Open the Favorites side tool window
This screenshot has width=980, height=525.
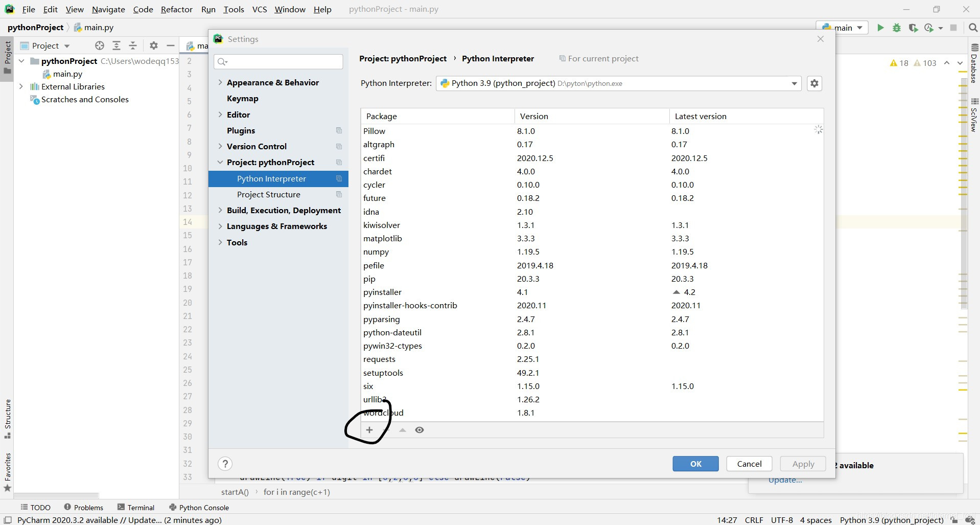(x=7, y=472)
